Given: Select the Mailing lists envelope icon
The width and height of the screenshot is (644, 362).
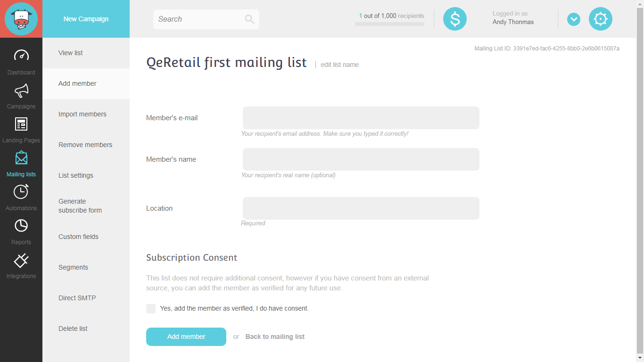Looking at the screenshot, I should [x=21, y=158].
